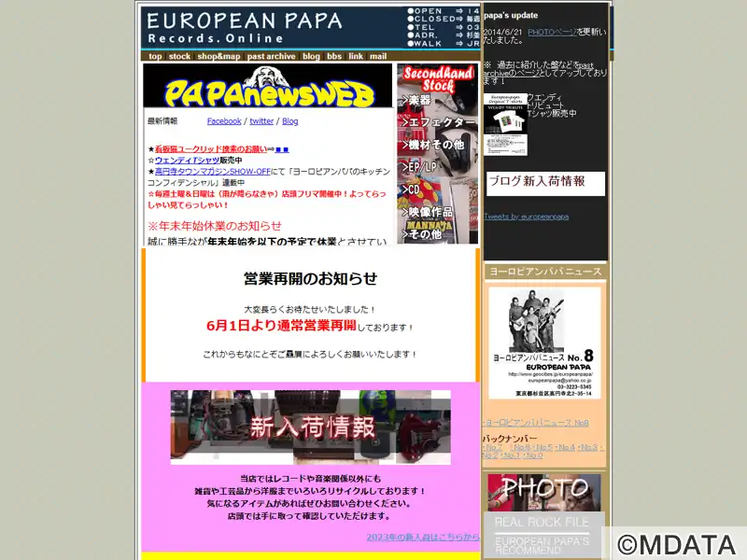Open the top navigation item
747x560 pixels.
(155, 56)
